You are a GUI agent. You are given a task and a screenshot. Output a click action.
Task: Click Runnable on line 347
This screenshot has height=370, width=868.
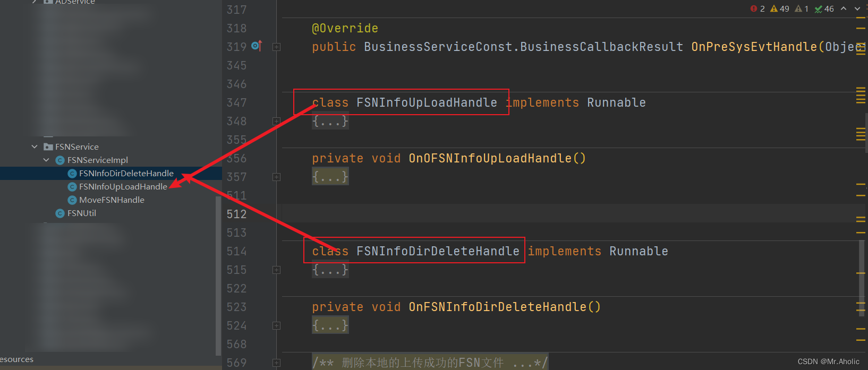[x=616, y=102]
